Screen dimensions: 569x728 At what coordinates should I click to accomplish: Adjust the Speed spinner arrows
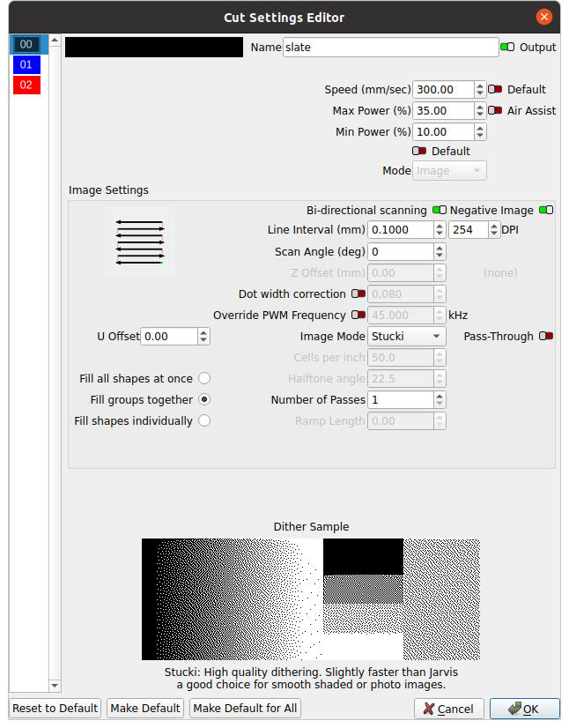(480, 90)
